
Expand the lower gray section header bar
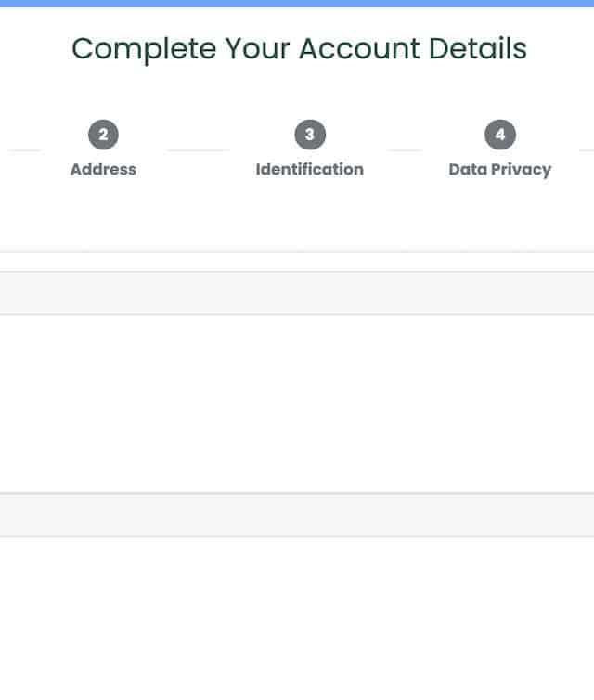click(x=297, y=514)
